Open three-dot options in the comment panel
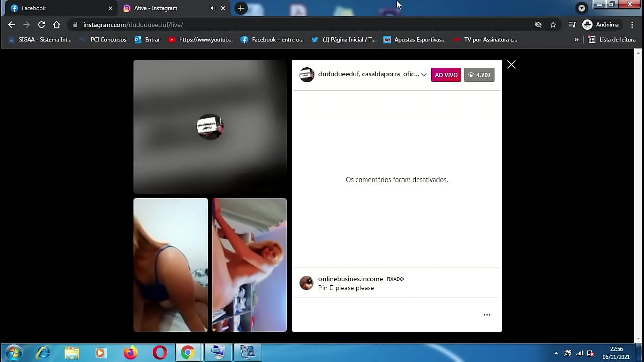Image resolution: width=644 pixels, height=362 pixels. click(487, 315)
